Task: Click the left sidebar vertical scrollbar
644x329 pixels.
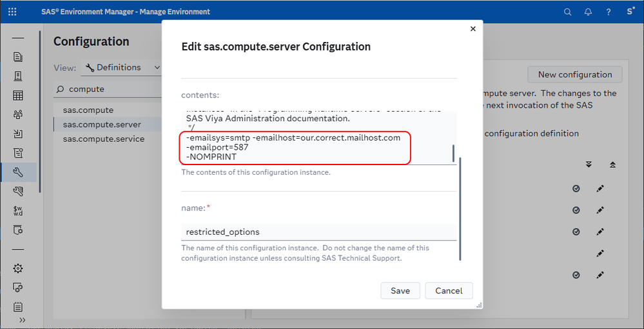Action: tap(40, 111)
